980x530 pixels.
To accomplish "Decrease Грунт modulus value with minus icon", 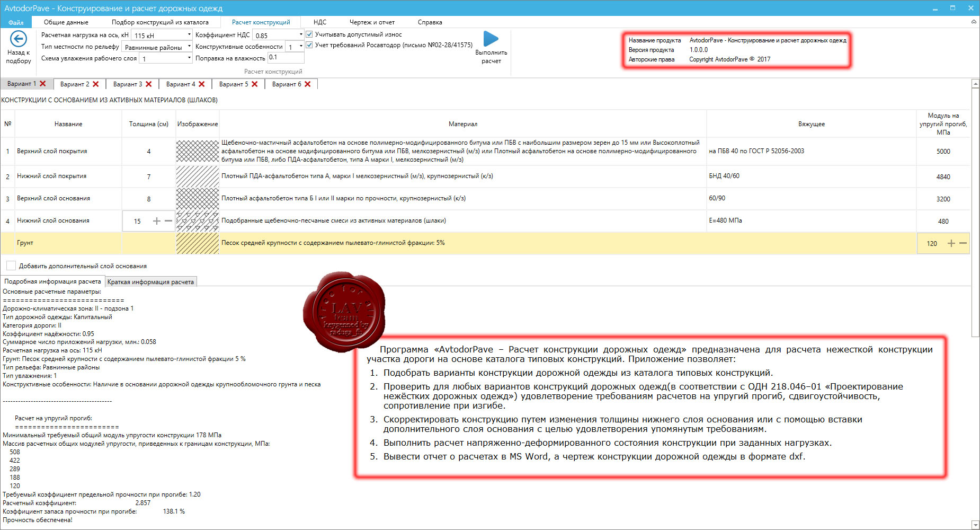I will [963, 243].
